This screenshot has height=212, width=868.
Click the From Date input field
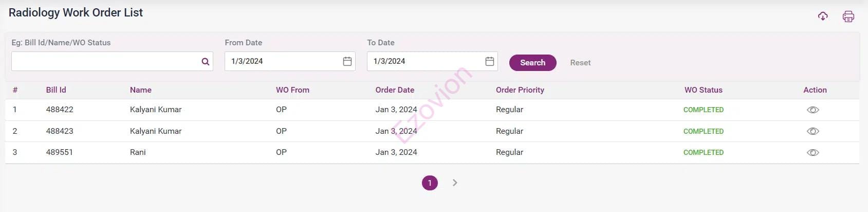coord(283,61)
